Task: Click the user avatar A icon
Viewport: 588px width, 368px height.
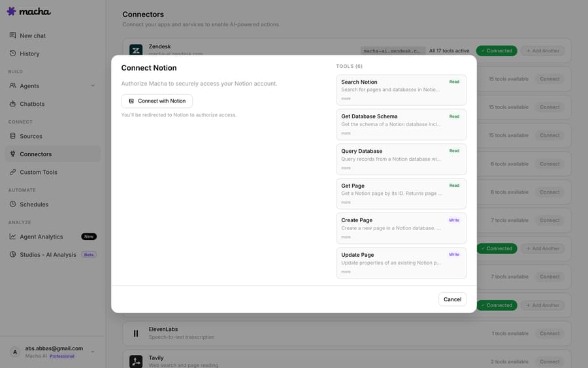Action: 15,352
